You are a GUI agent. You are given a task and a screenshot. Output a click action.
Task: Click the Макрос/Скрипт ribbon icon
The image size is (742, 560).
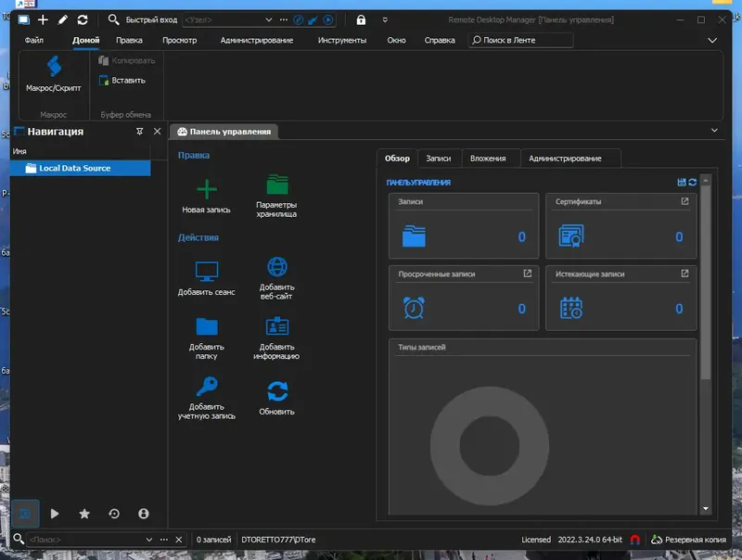point(53,68)
